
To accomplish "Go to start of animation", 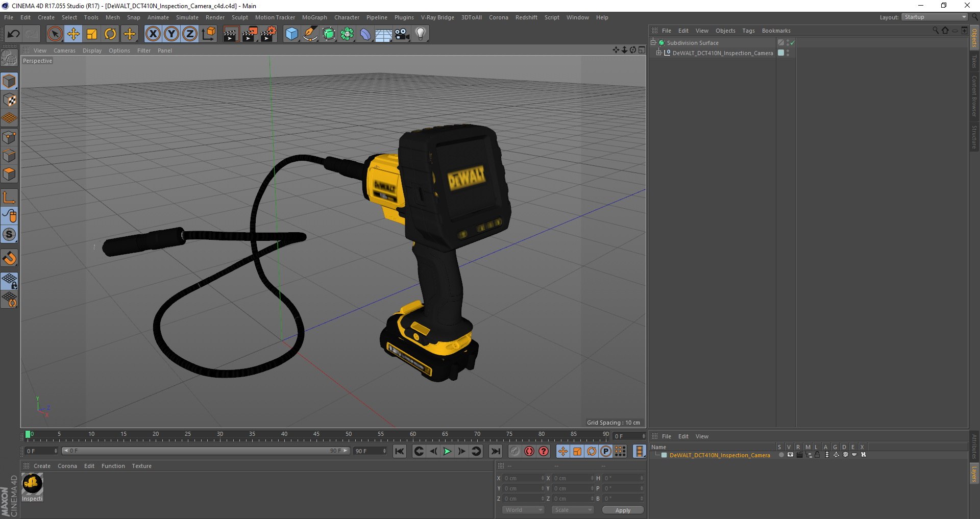I will coord(400,451).
